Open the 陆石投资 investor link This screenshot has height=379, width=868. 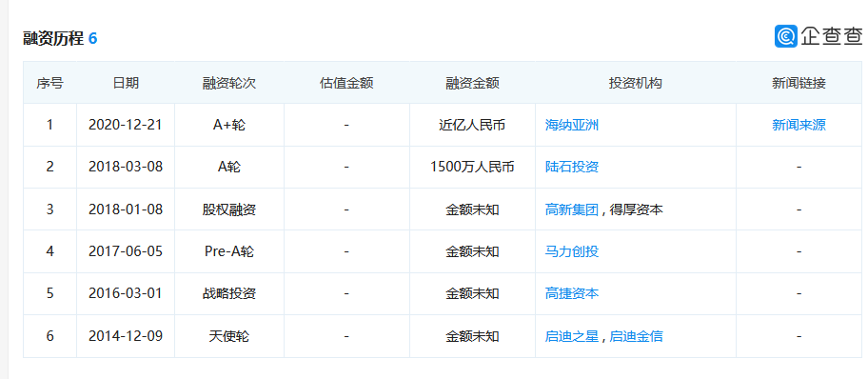572,167
